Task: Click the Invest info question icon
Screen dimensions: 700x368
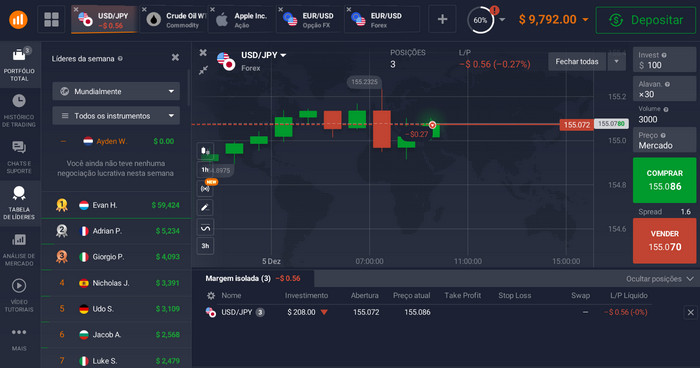Action: [x=664, y=55]
